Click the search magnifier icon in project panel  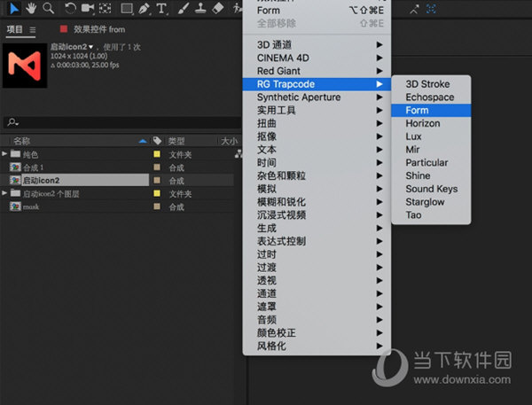pos(12,121)
